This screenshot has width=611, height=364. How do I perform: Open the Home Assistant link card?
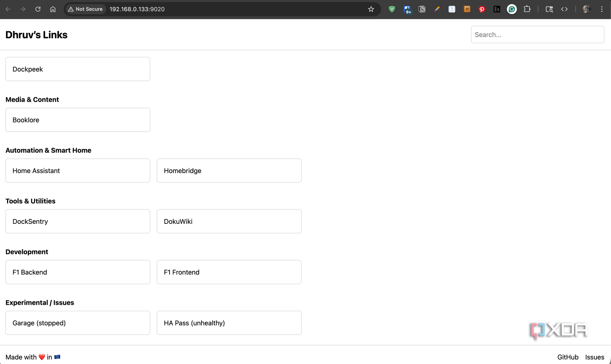pyautogui.click(x=78, y=171)
